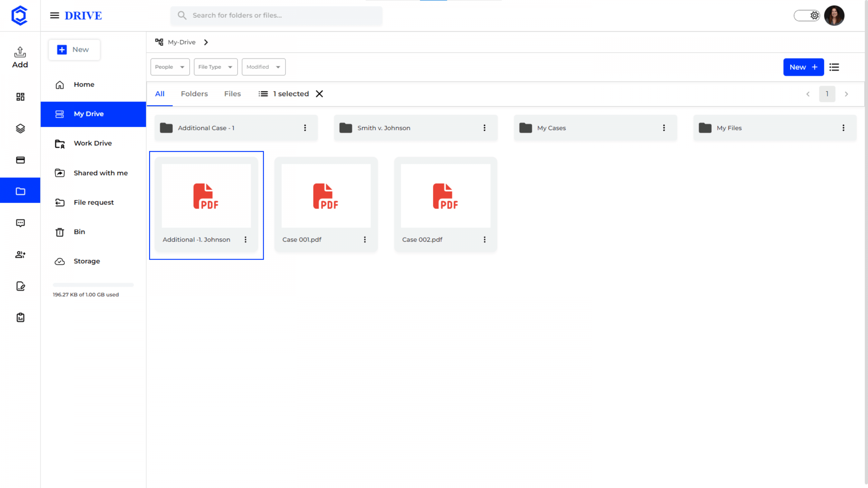Expand the File Type filter dropdown
This screenshot has width=868, height=488.
point(216,67)
